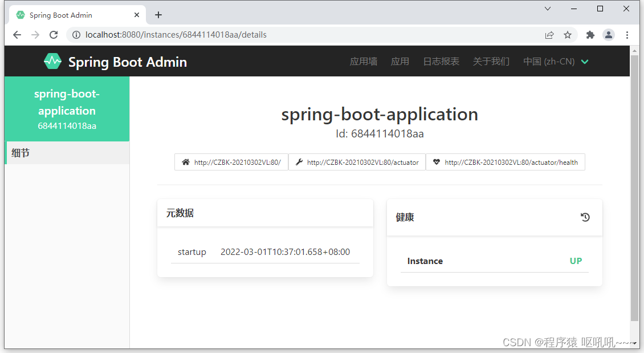
Task: Open the home URL http://CZBK-20210302VL:80/ button
Action: pos(231,162)
